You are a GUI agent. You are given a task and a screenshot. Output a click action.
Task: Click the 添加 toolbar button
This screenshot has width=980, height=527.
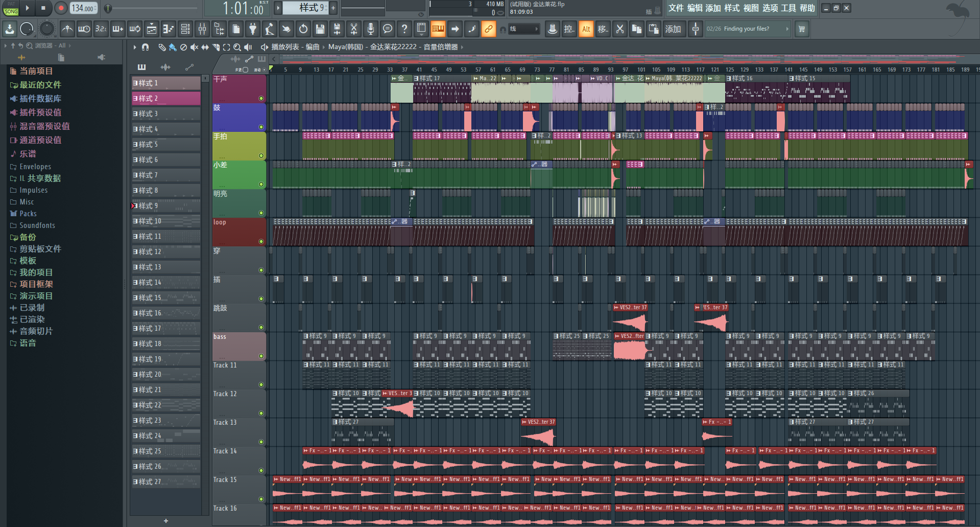673,29
